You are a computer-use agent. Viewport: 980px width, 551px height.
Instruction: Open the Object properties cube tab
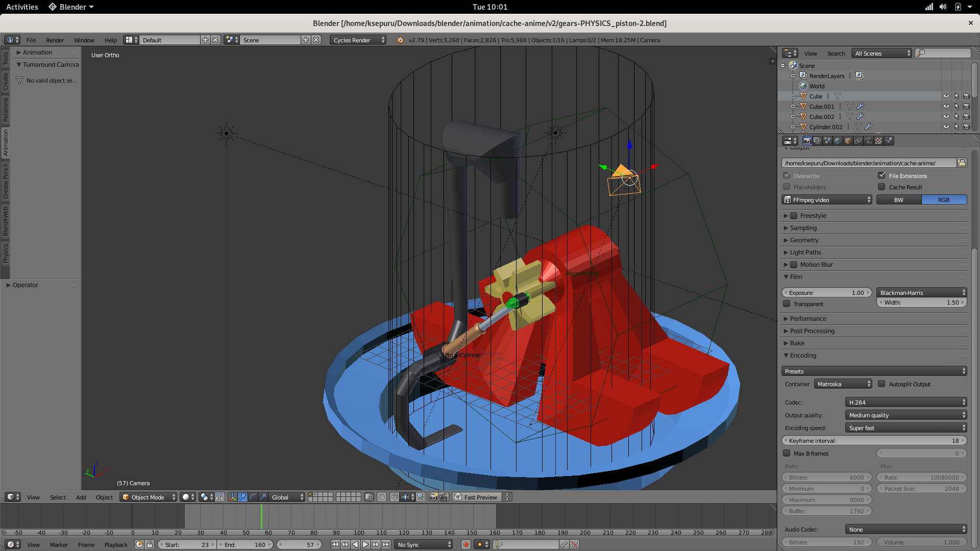[x=848, y=141]
